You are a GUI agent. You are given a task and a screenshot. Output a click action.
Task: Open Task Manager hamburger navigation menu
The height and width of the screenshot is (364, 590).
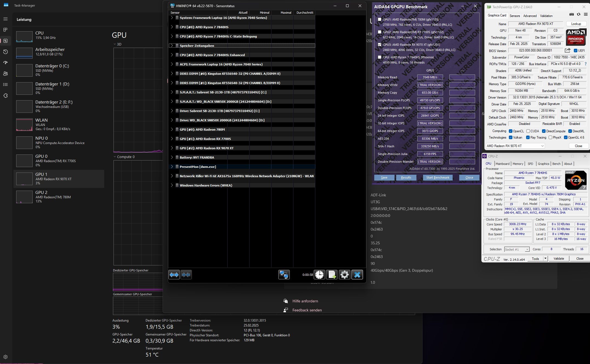pos(5,19)
